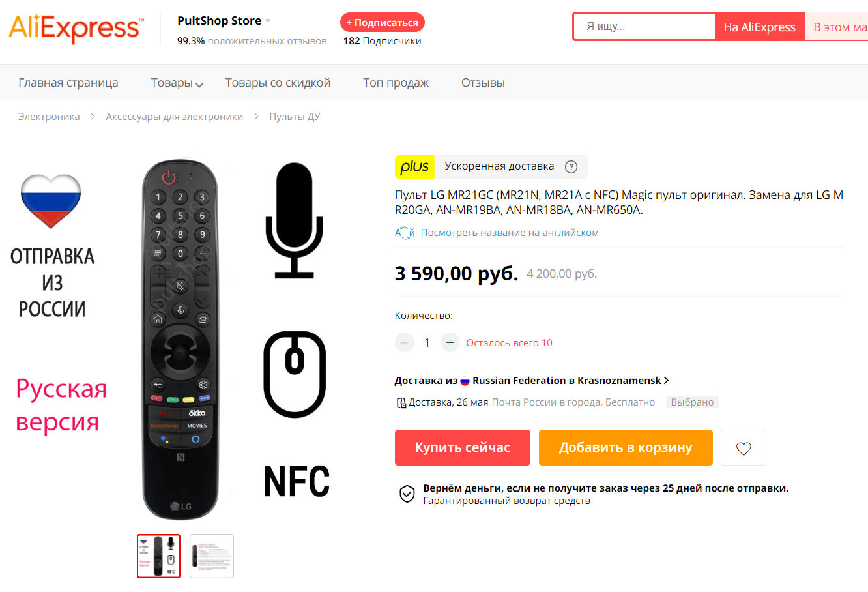
Task: Decrease quantity with the minus button
Action: (x=405, y=342)
